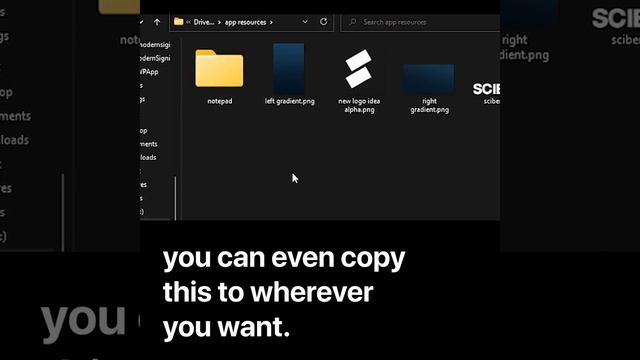
Task: Open the address bar history dropdown
Action: tap(305, 22)
